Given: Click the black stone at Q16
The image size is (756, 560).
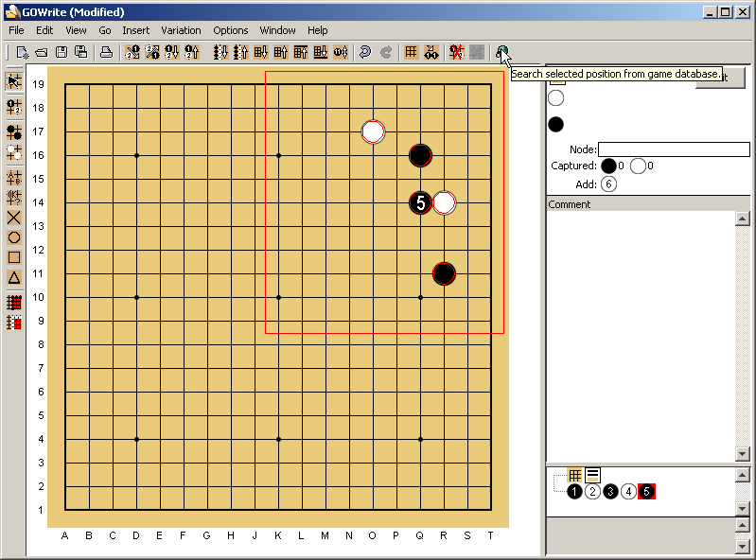Looking at the screenshot, I should pyautogui.click(x=420, y=156).
